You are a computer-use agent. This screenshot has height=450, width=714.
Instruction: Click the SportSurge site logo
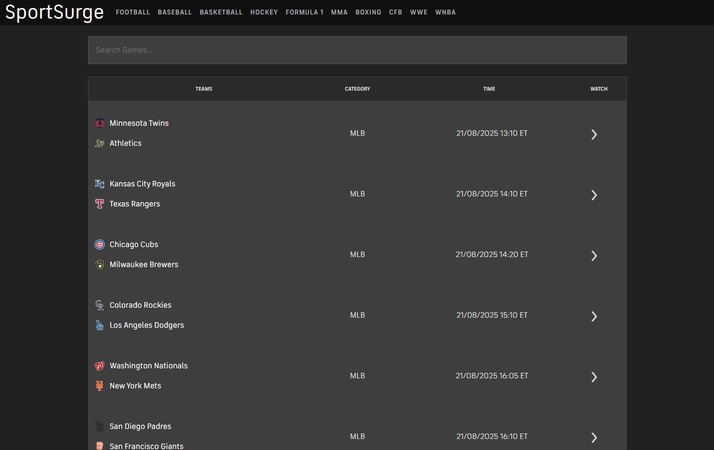(54, 12)
